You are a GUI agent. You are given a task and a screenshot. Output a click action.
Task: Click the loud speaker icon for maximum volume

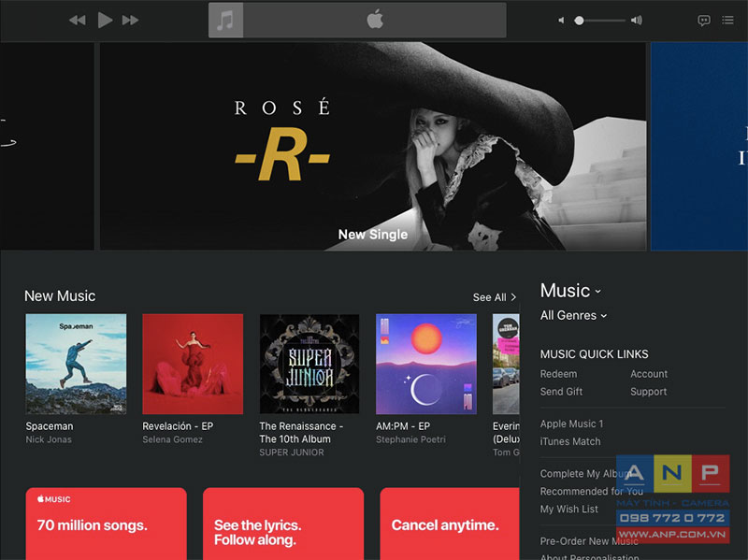(637, 21)
